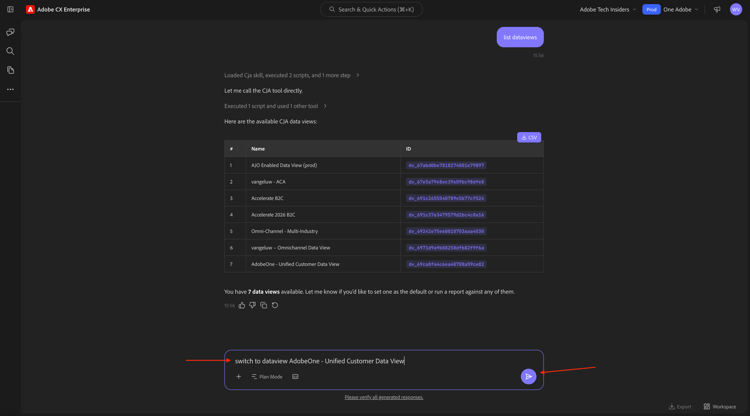Send the message with the arrow button

[x=528, y=377]
